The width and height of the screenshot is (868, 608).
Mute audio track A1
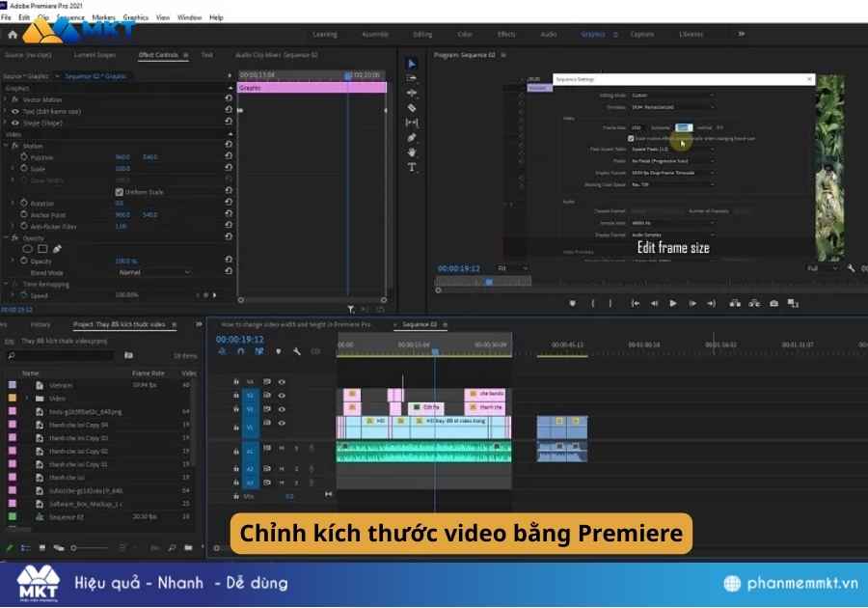[x=282, y=448]
